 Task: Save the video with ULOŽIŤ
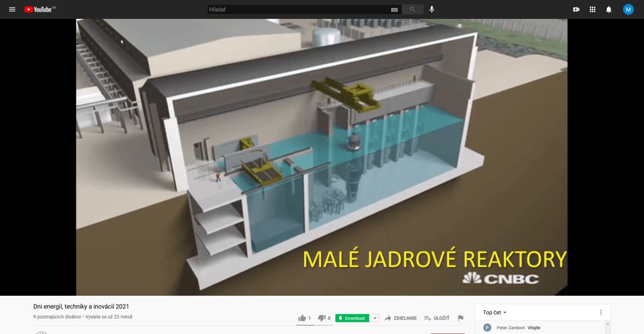coord(437,318)
